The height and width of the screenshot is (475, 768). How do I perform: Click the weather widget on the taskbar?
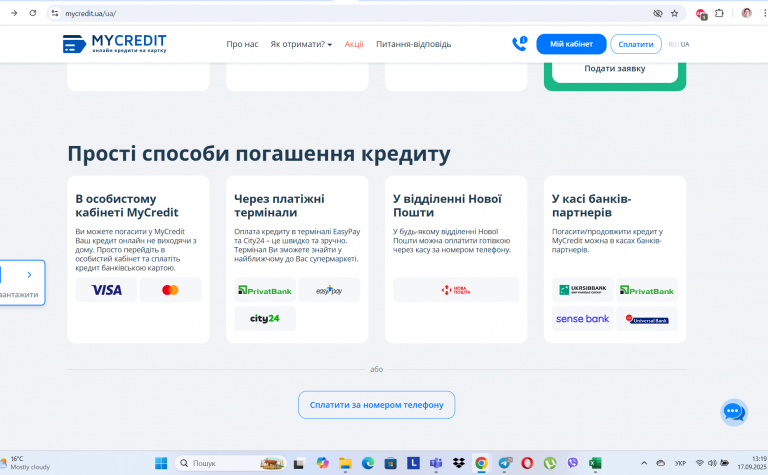(x=25, y=463)
